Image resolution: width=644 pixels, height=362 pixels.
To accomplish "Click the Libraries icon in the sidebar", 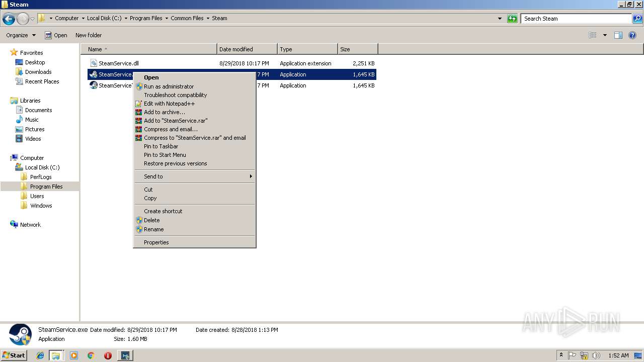I will (x=14, y=101).
